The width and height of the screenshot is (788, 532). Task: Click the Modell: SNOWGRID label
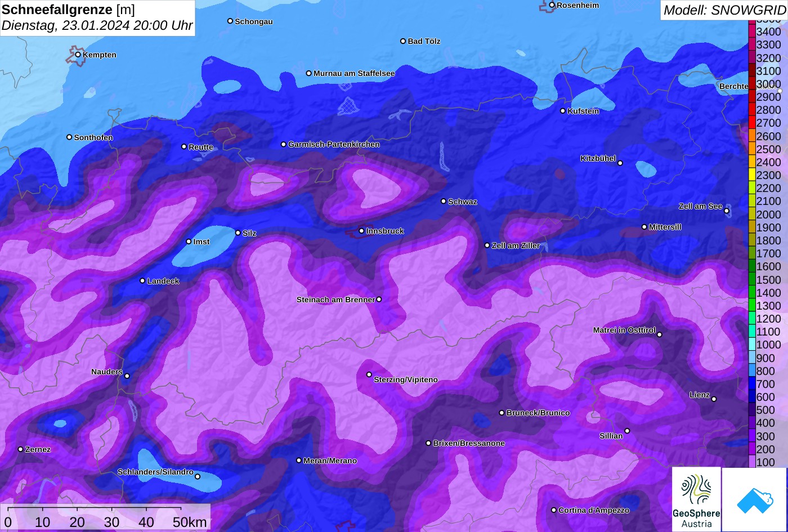coord(724,10)
